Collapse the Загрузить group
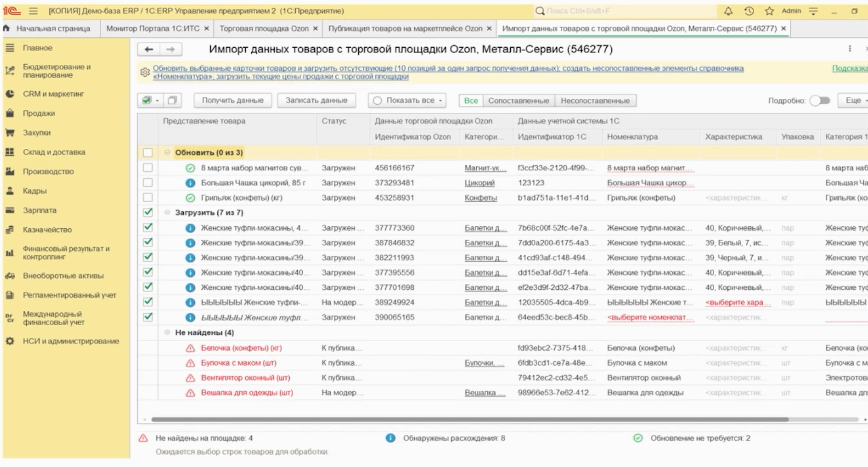This screenshot has height=467, width=868. pos(167,213)
